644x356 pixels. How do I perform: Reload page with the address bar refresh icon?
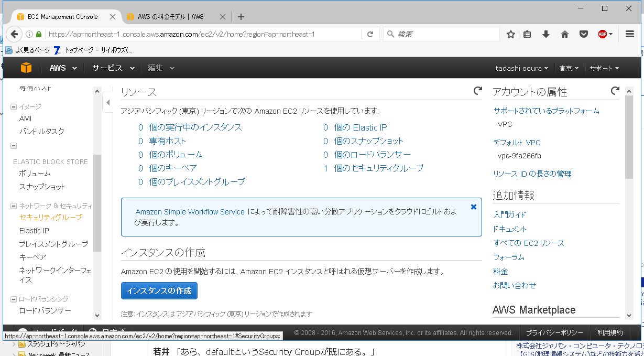click(x=370, y=34)
